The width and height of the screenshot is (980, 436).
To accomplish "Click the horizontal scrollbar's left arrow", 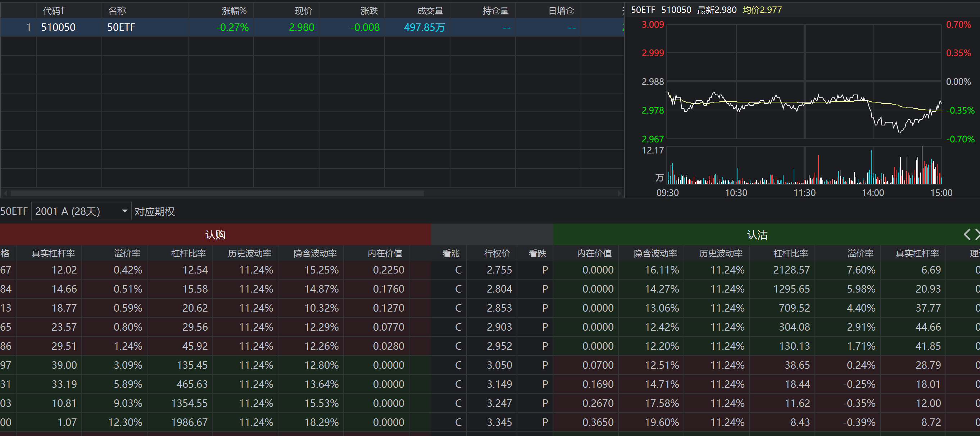I will click(x=5, y=193).
